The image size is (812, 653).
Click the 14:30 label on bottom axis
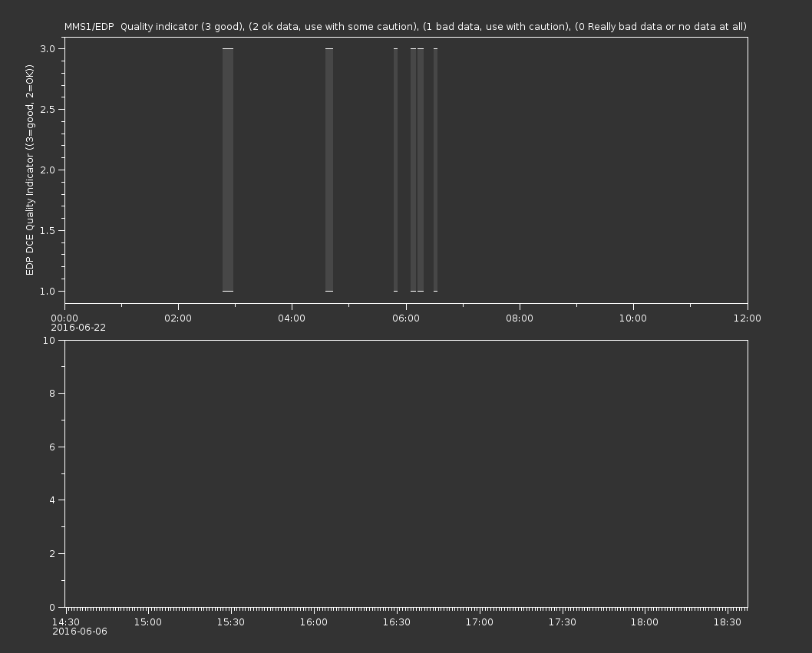pyautogui.click(x=65, y=622)
